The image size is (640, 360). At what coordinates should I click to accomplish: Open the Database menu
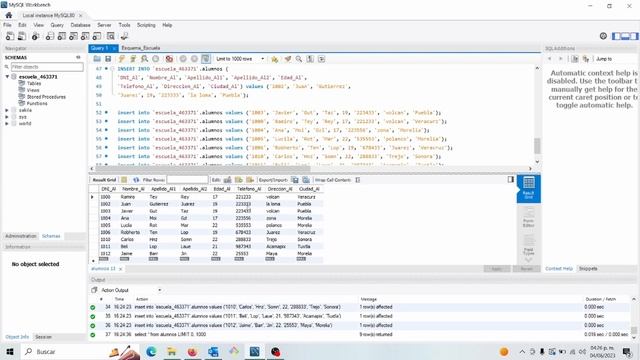pyautogui.click(x=80, y=25)
